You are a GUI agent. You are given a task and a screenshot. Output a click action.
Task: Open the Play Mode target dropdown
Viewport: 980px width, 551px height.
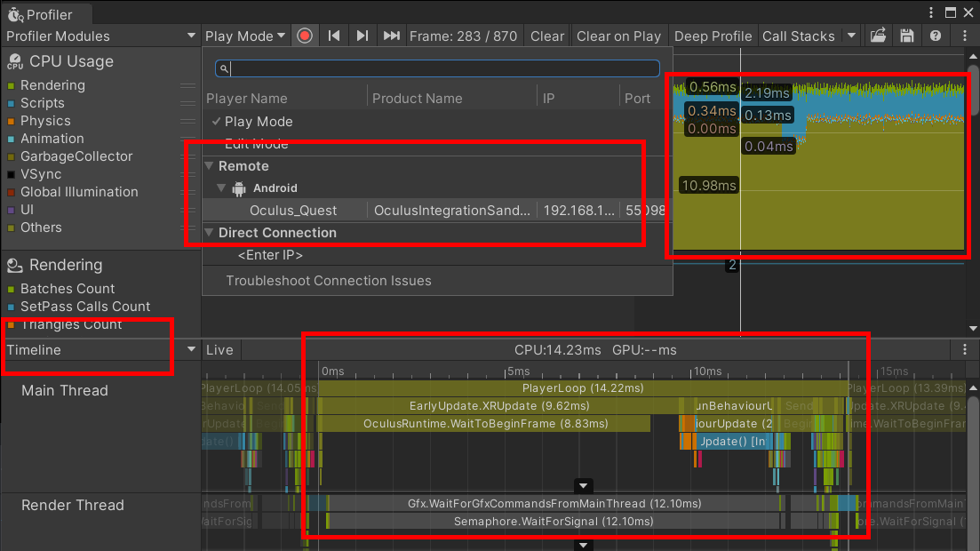click(x=245, y=36)
